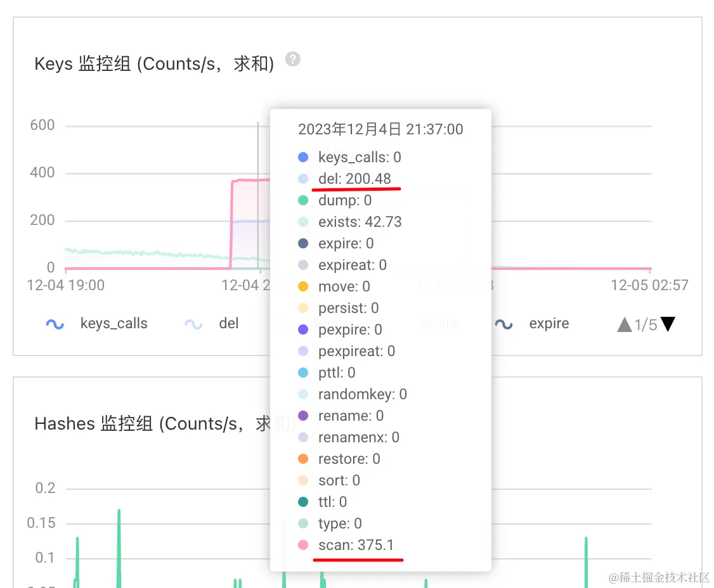Click the help question mark icon
The image size is (714, 588).
tap(293, 59)
